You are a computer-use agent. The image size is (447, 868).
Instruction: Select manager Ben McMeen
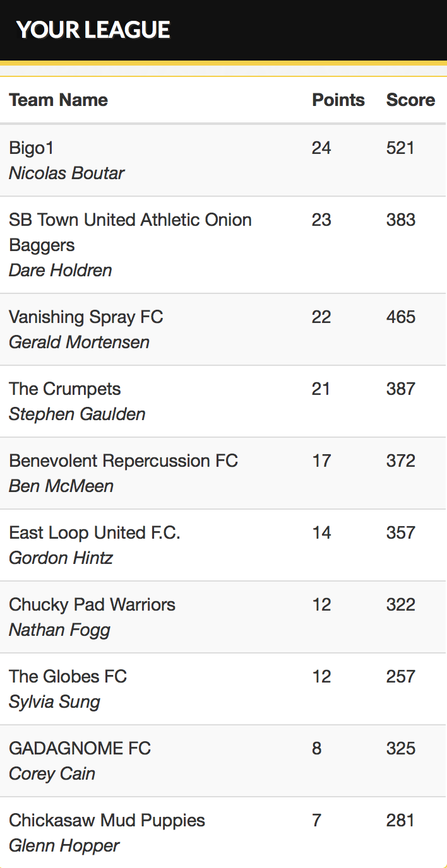(x=61, y=486)
